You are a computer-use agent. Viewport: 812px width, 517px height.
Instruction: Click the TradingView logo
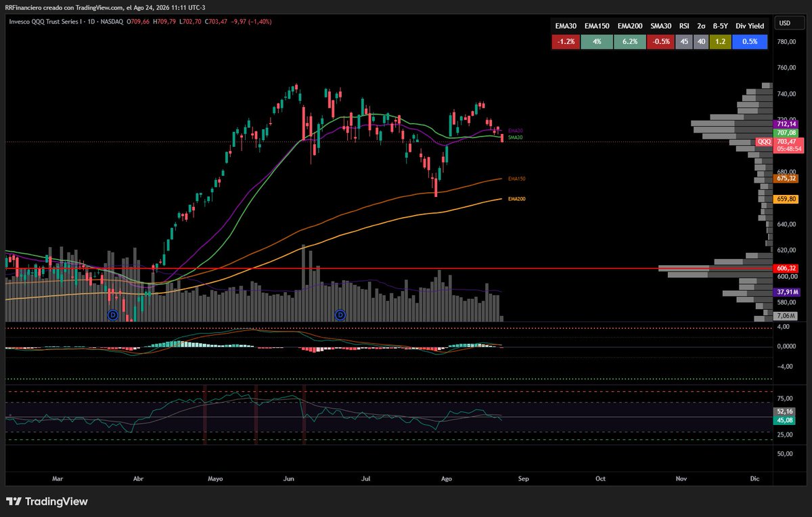point(47,502)
